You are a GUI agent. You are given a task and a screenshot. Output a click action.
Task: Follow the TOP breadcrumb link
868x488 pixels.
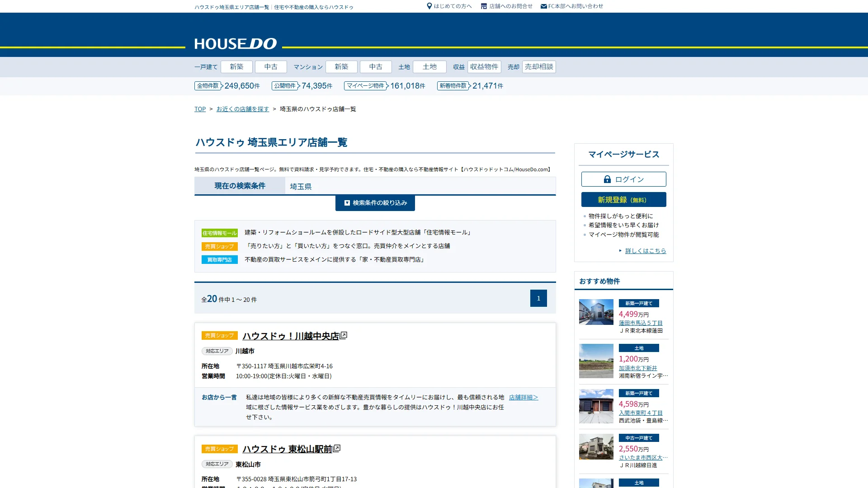coord(200,109)
